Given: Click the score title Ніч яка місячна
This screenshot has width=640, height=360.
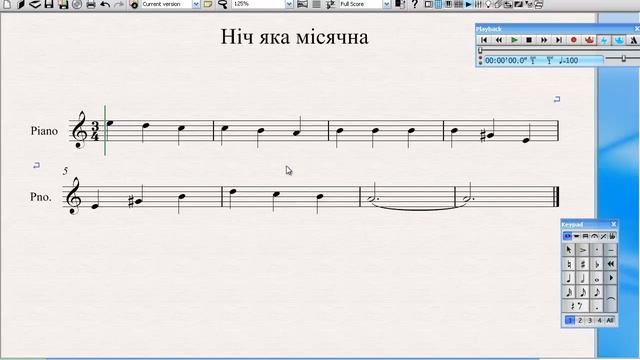Looking at the screenshot, I should 294,37.
